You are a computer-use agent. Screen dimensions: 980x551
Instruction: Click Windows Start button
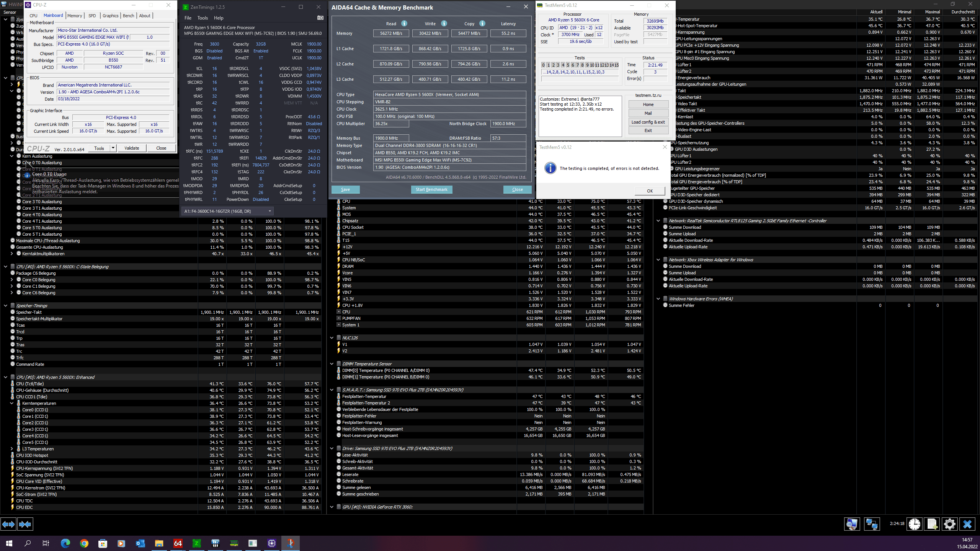pos(9,543)
